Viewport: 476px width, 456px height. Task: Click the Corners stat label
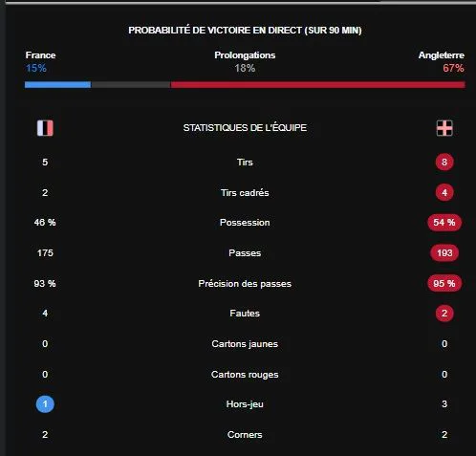point(245,435)
